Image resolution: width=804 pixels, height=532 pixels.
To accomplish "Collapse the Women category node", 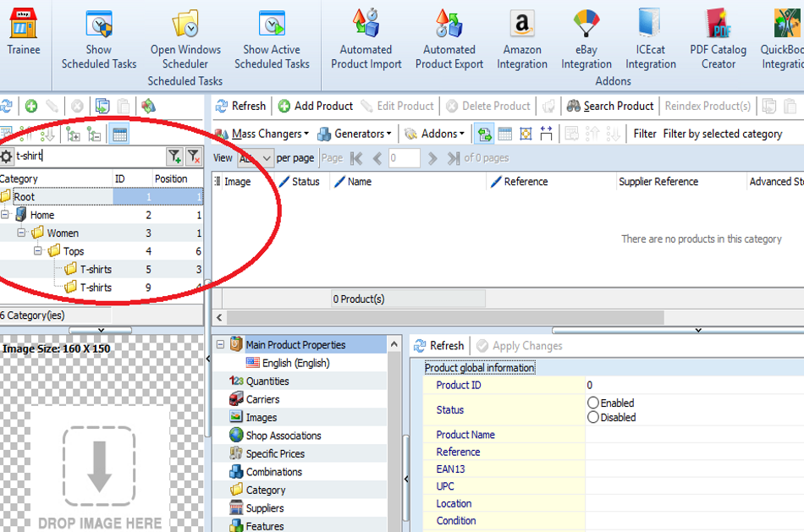I will (21, 233).
